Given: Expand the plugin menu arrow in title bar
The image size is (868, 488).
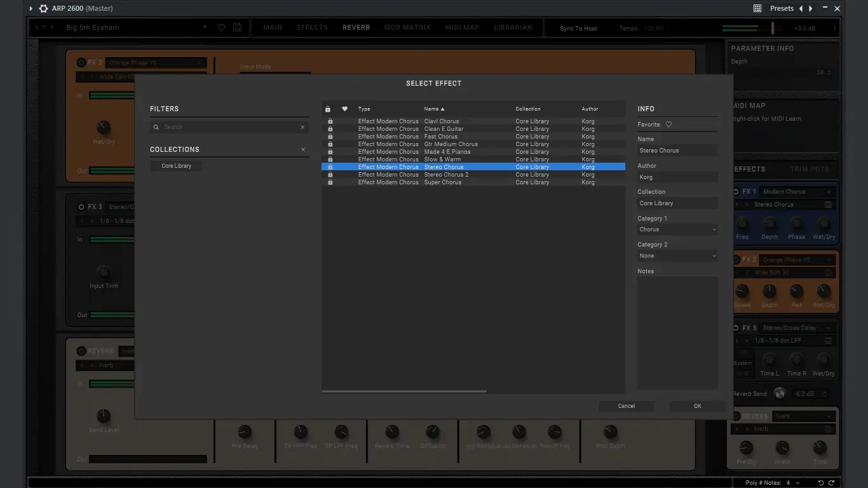Looking at the screenshot, I should point(31,8).
